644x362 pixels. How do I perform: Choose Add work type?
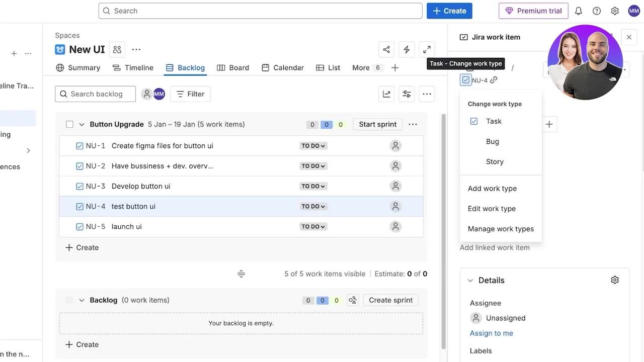501,189
